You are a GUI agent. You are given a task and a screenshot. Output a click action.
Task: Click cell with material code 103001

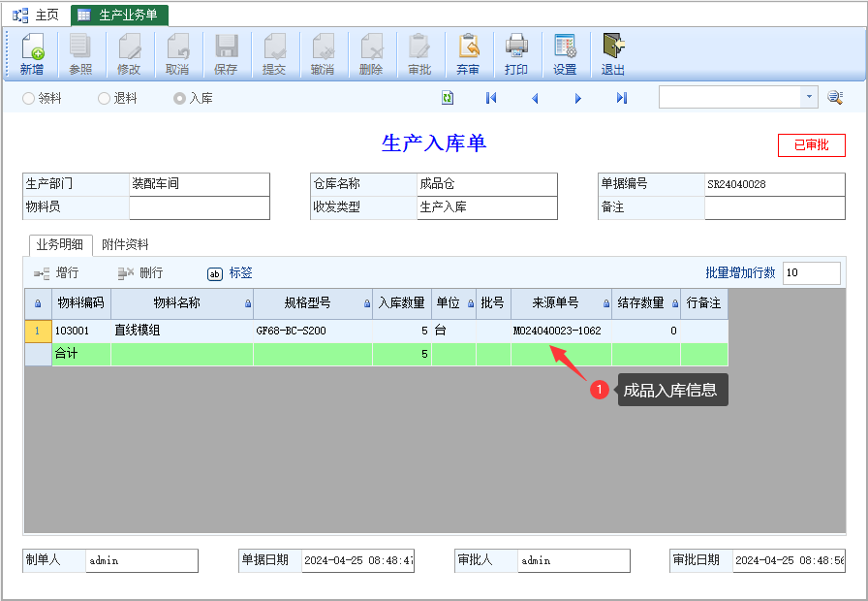click(81, 331)
